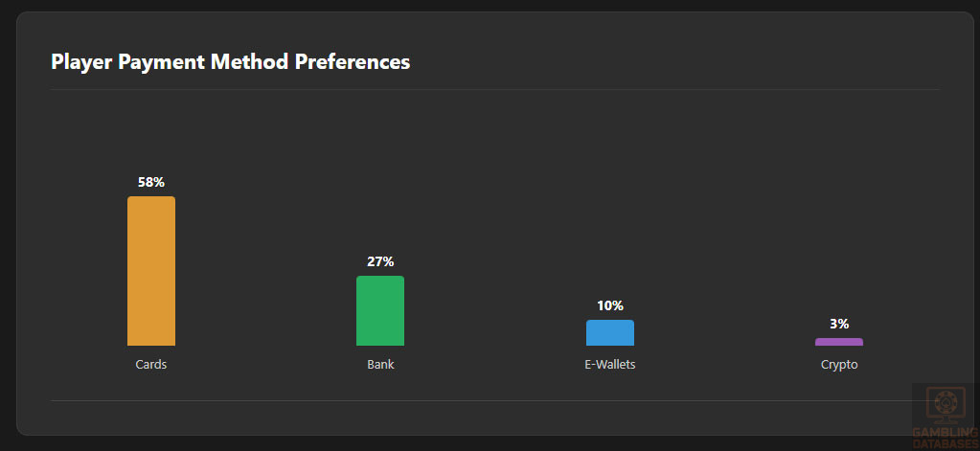The height and width of the screenshot is (451, 980).
Task: Click the purple Crypto bar
Action: [x=839, y=342]
